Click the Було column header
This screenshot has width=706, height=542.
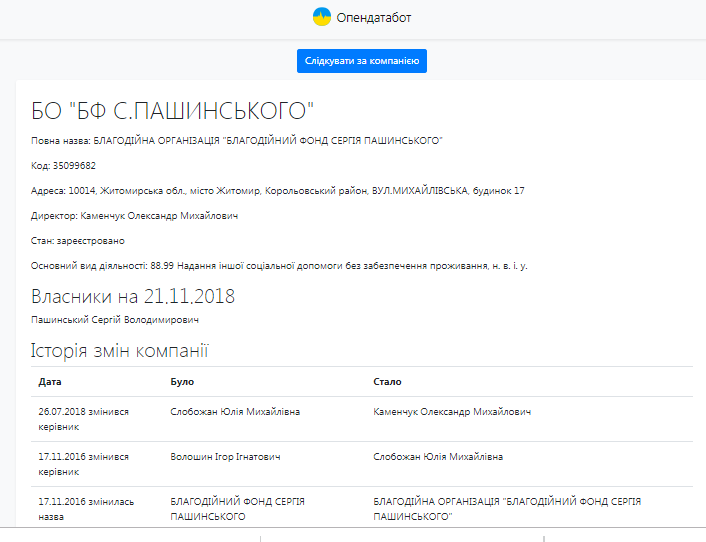pyautogui.click(x=182, y=382)
